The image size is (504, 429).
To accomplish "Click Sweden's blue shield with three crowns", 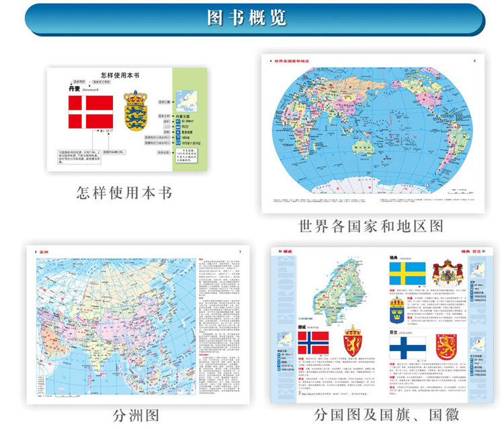I will [396, 310].
